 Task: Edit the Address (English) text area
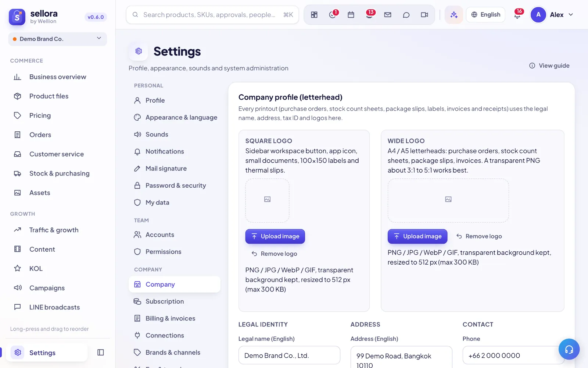click(x=401, y=357)
